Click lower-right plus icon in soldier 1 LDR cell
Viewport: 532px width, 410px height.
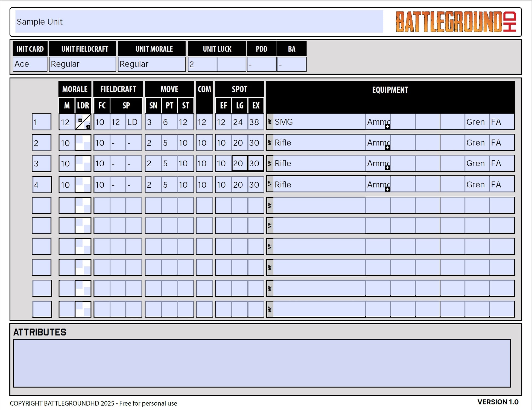[88, 127]
